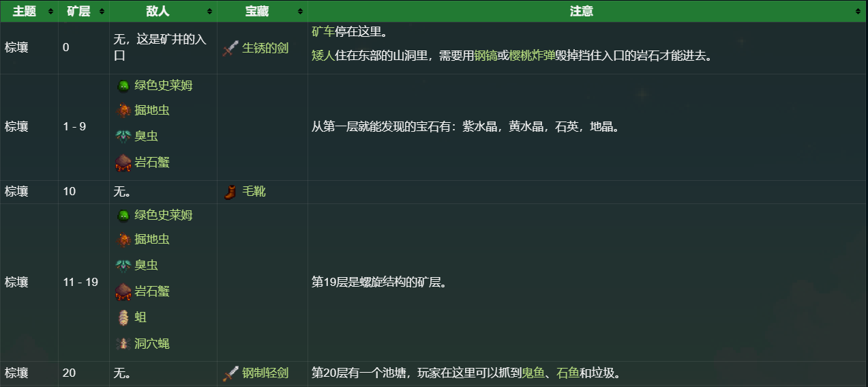868x387 pixels.
Task: Click the green slime icon in the 11 - 19 row
Action: pos(123,215)
